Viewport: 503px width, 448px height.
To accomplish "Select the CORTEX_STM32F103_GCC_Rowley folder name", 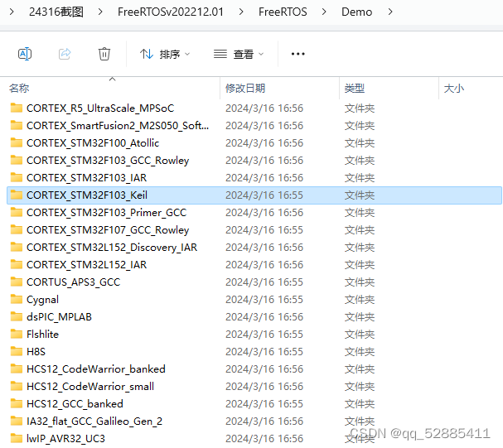I will (108, 160).
